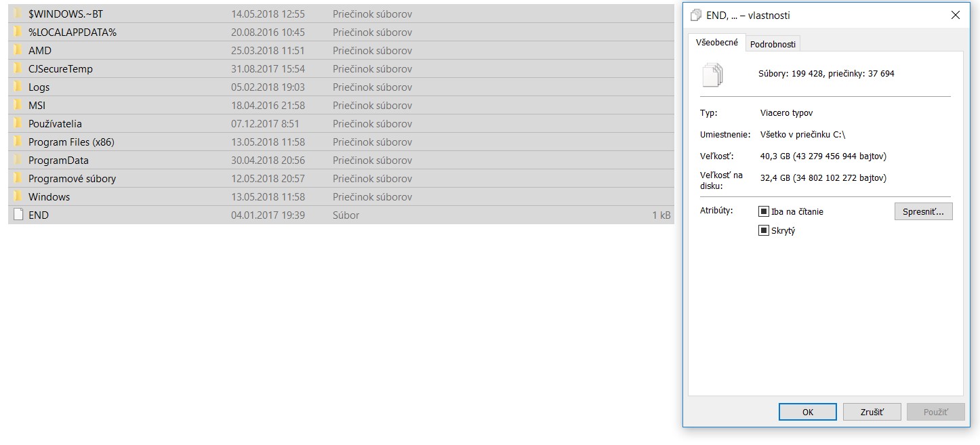Click the Zrušiť button
The height and width of the screenshot is (445, 980).
pos(872,412)
